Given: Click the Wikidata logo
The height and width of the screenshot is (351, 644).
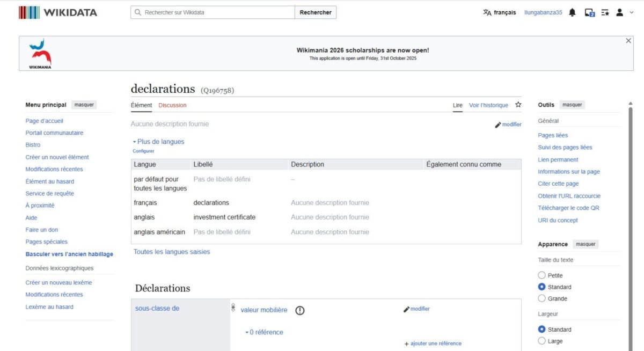Looking at the screenshot, I should point(58,12).
